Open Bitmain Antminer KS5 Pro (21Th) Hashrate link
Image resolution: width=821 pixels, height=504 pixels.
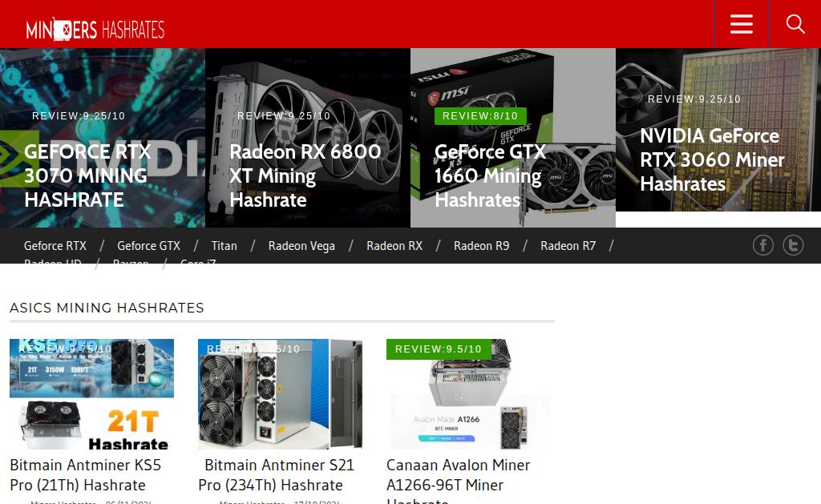[85, 474]
